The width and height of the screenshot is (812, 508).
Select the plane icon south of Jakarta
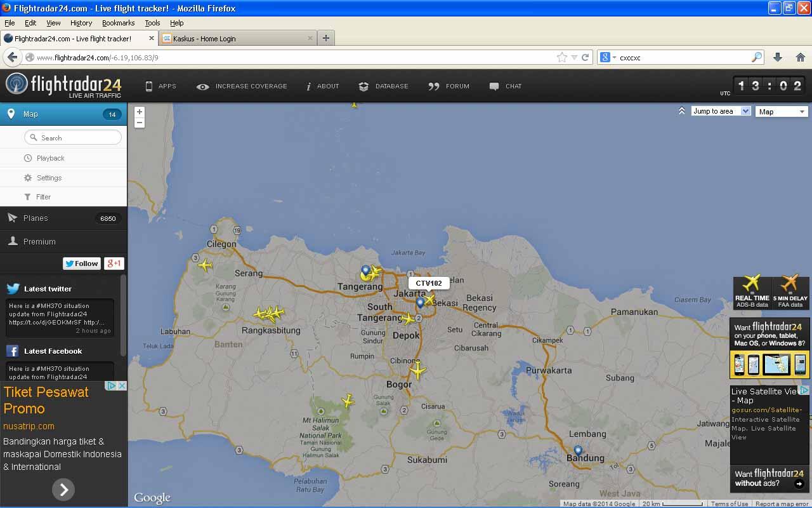408,318
